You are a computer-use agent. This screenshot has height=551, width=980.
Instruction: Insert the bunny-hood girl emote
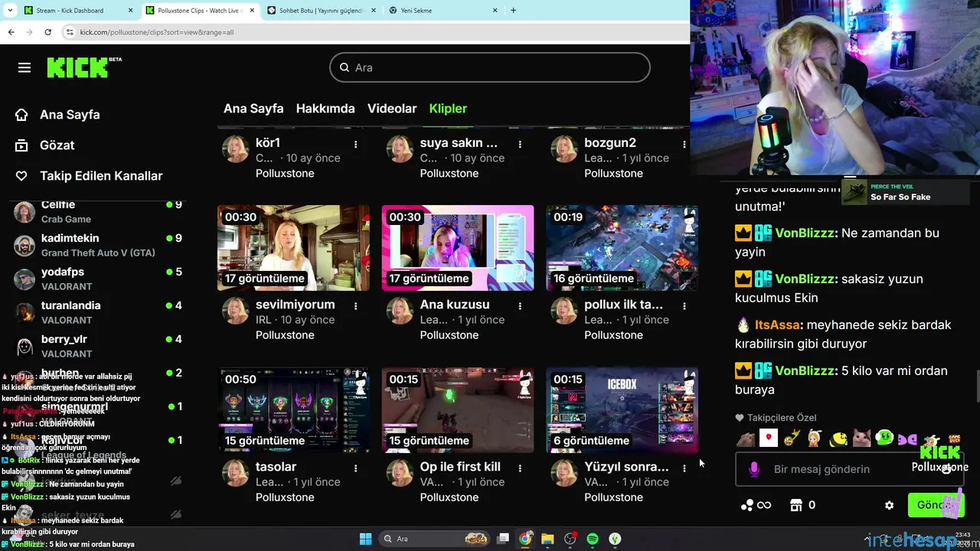click(815, 439)
